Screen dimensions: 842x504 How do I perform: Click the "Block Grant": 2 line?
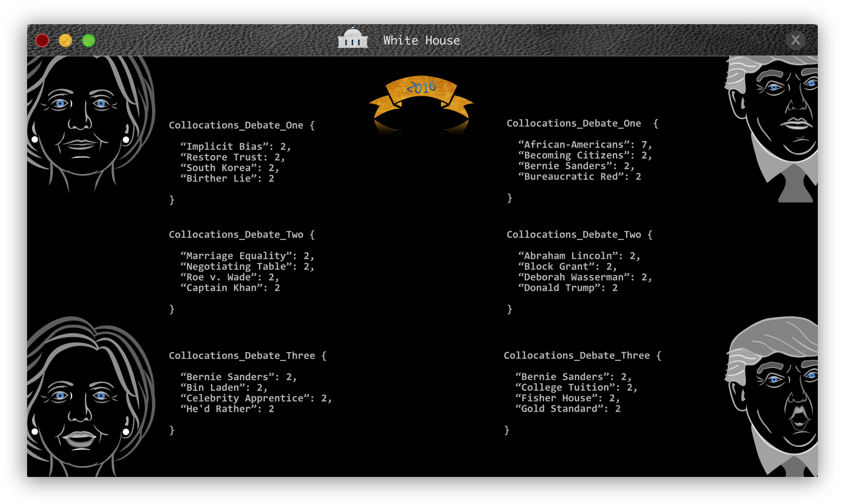pyautogui.click(x=568, y=267)
